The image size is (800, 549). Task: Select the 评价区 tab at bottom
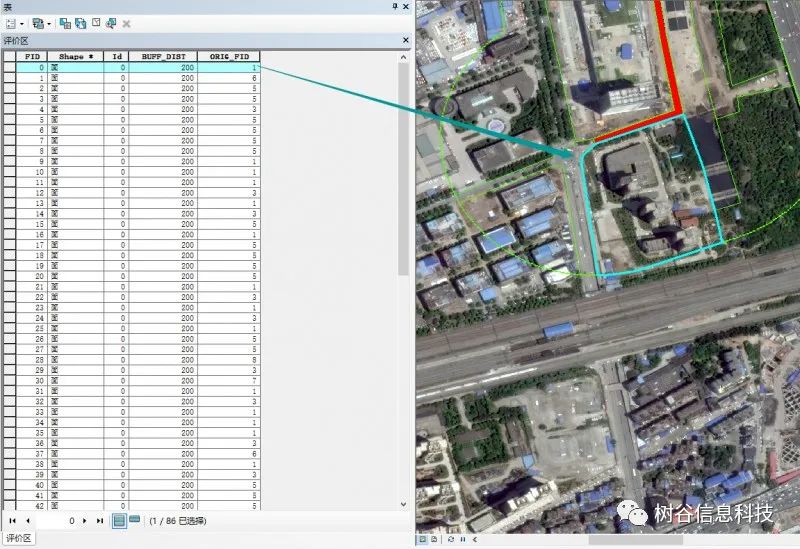click(18, 538)
